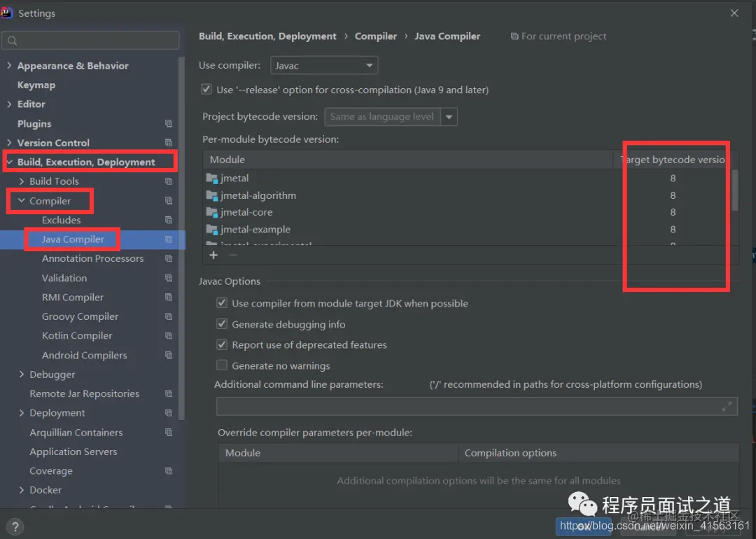This screenshot has height=539, width=756.
Task: Click the jmetal-algorithm module folder icon
Action: (211, 196)
